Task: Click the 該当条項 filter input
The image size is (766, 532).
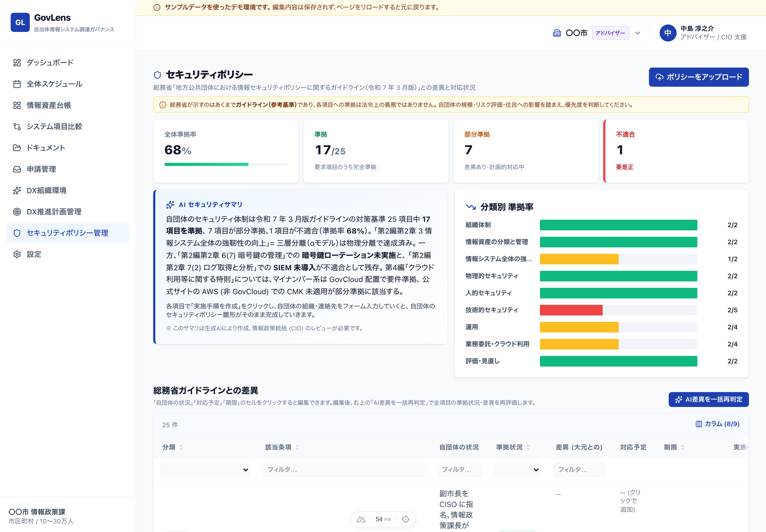Action: pos(344,470)
